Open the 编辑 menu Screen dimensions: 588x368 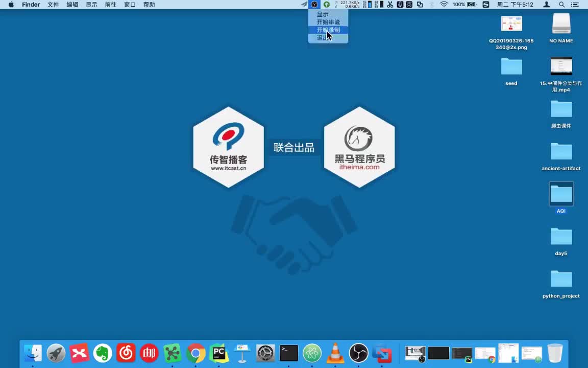point(72,5)
